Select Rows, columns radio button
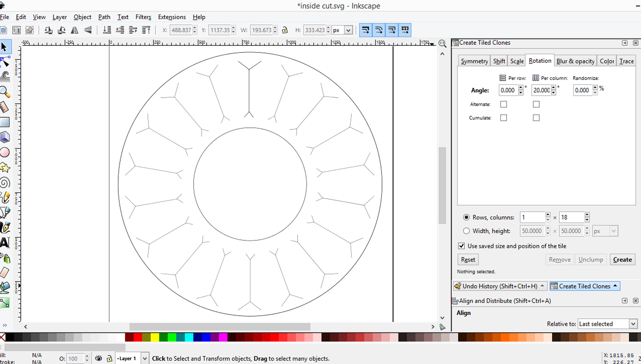 (466, 217)
